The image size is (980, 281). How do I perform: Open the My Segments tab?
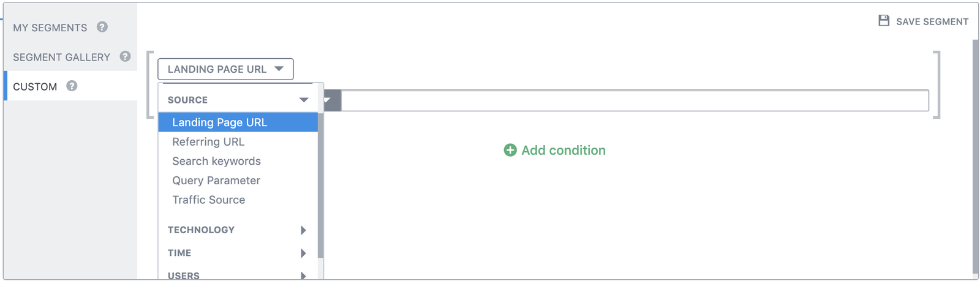[50, 28]
